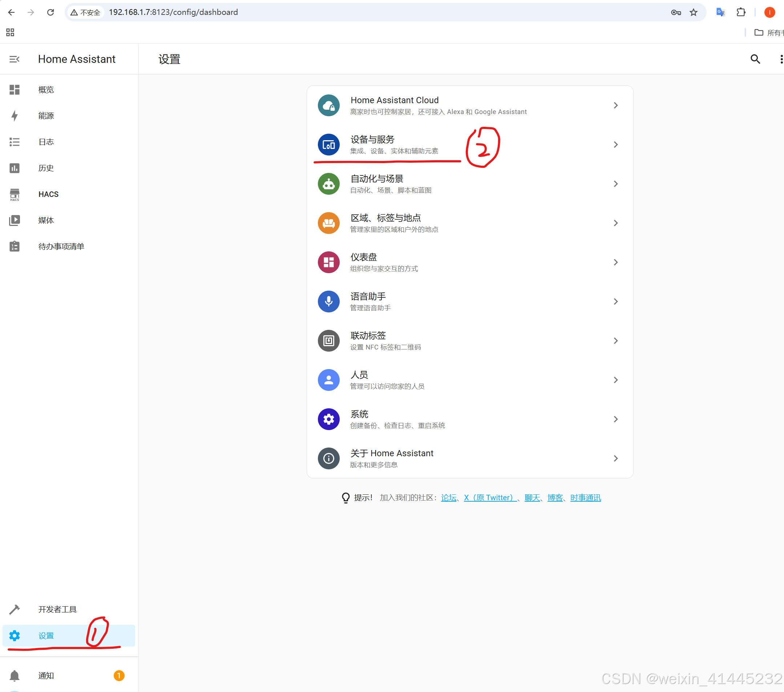Expand 系统 settings with its chevron arrow
This screenshot has height=692, width=784.
point(615,419)
